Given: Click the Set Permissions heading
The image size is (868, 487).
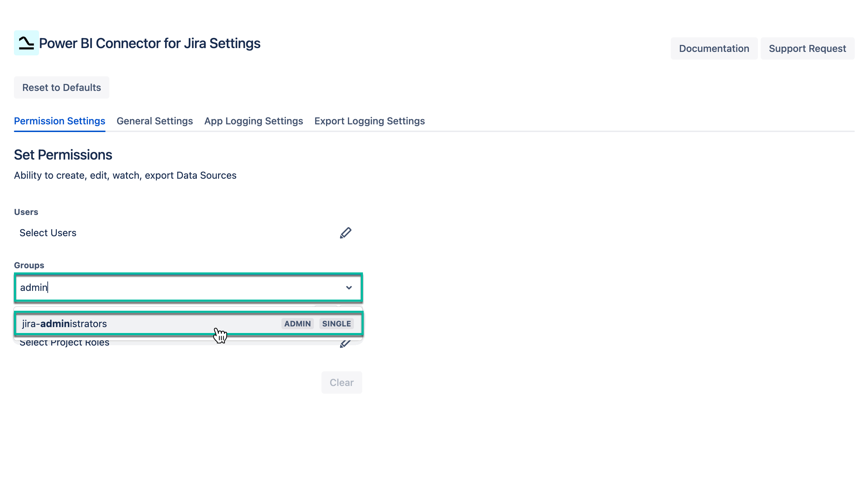Looking at the screenshot, I should [63, 155].
